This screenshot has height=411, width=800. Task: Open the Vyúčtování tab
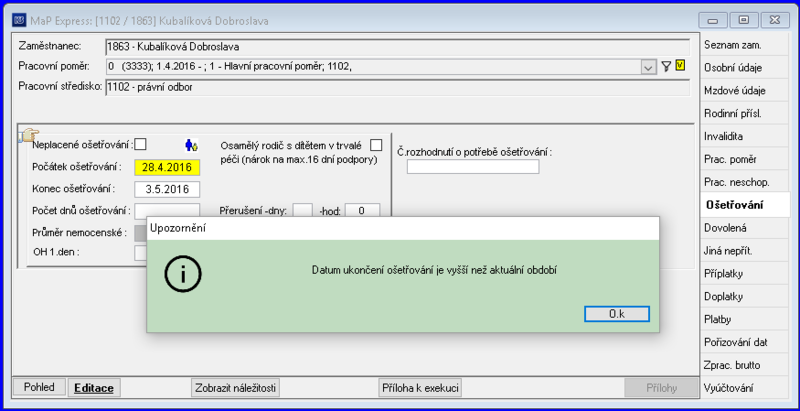pos(745,388)
